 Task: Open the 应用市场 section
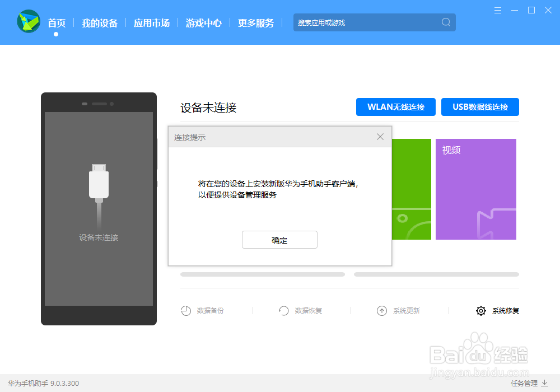(x=151, y=22)
